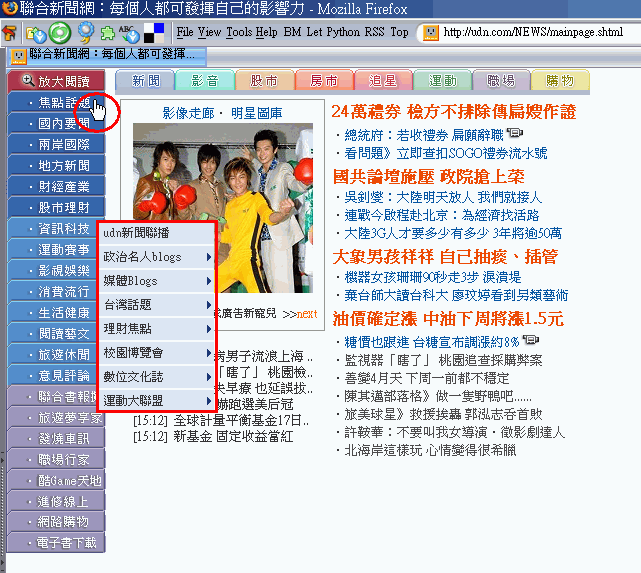Open the 股市理財 sidebar section
Screen dimensions: 641x573
pyautogui.click(x=56, y=208)
